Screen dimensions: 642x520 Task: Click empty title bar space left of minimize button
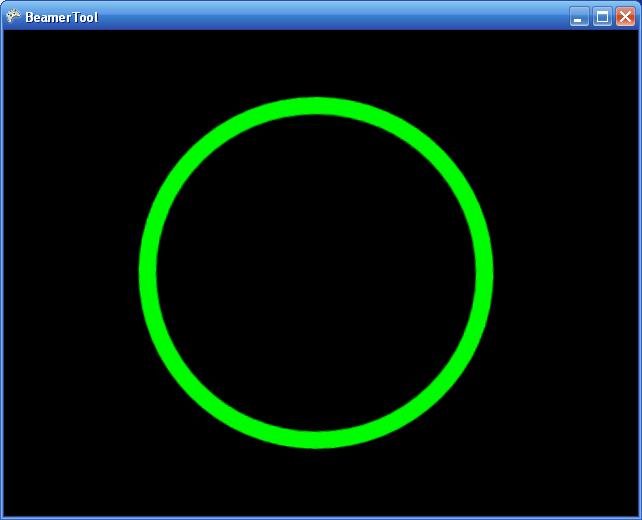[x=330, y=16]
